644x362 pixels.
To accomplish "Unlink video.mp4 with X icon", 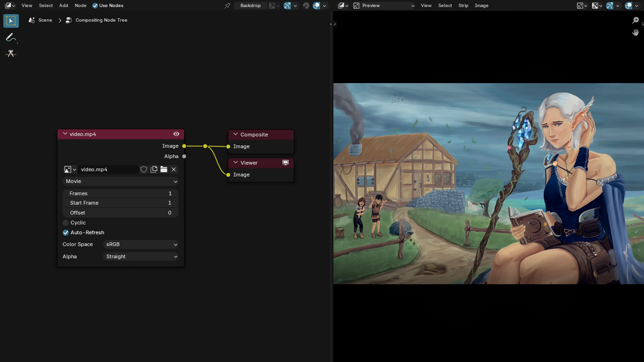I will 174,170.
